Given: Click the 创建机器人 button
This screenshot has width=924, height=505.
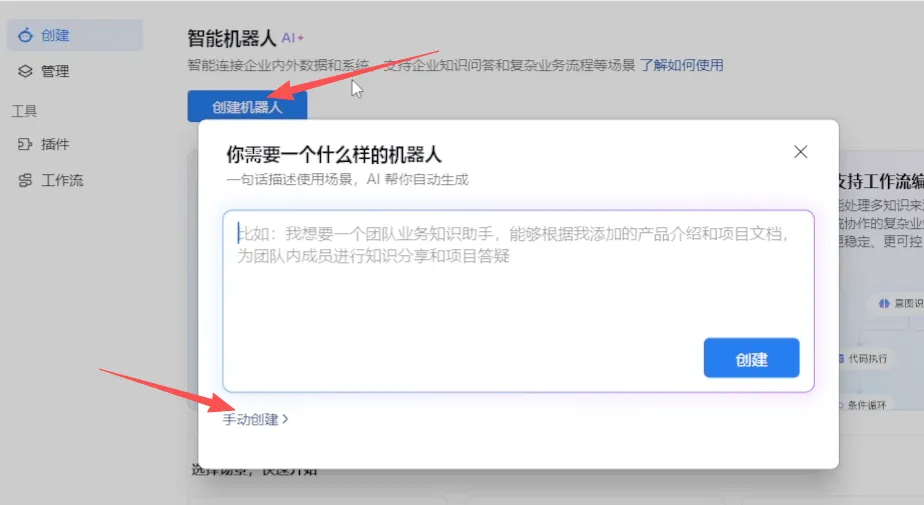Looking at the screenshot, I should [248, 107].
